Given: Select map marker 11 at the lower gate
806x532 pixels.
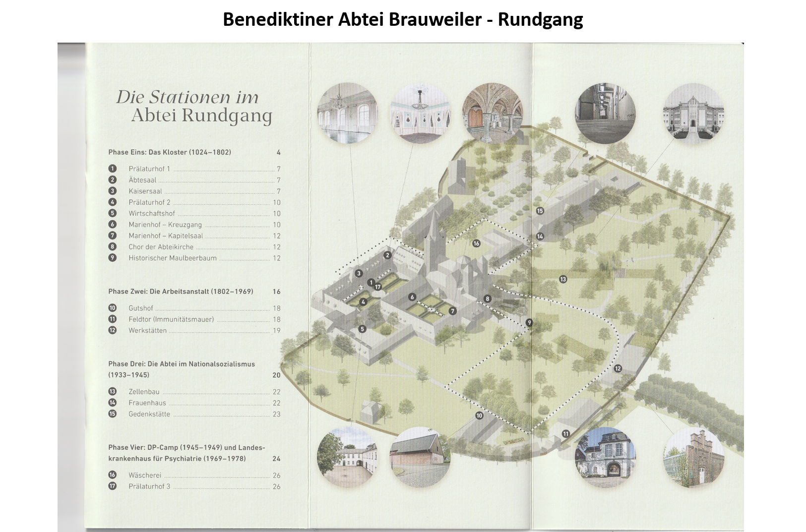Looking at the screenshot, I should coord(566,434).
